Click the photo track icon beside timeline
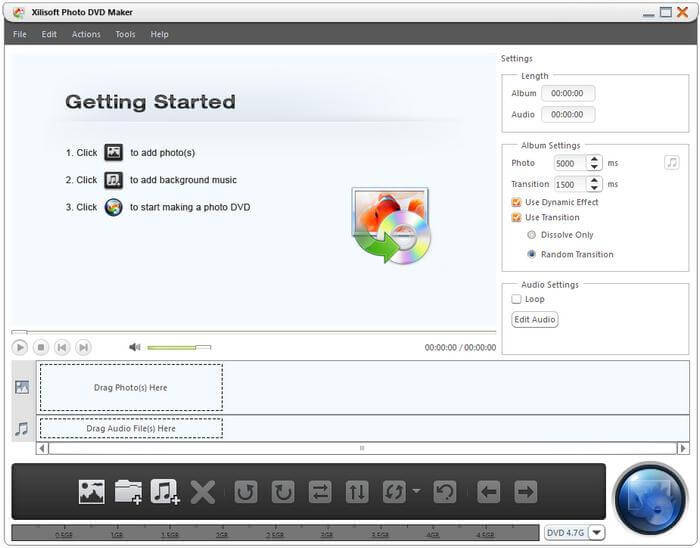 (x=22, y=387)
